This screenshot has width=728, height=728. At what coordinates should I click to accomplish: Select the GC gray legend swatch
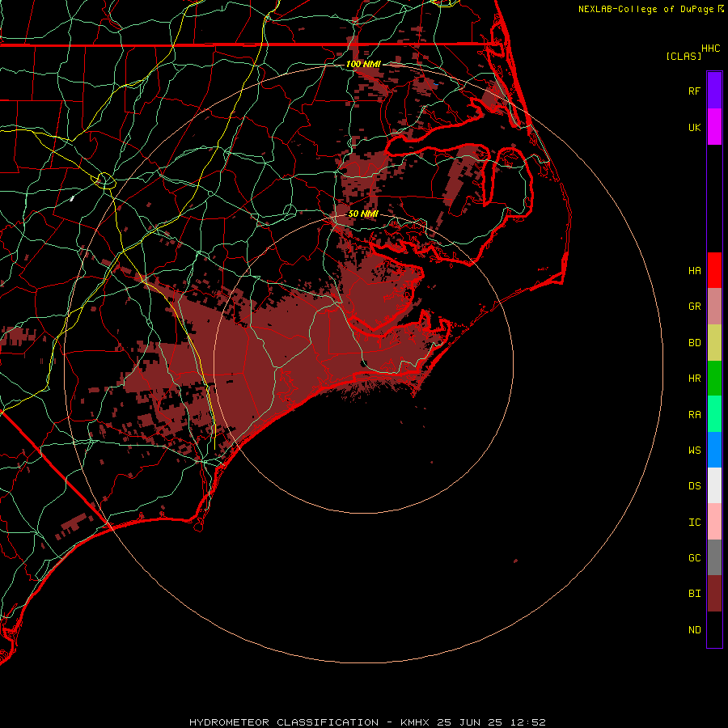click(x=714, y=557)
